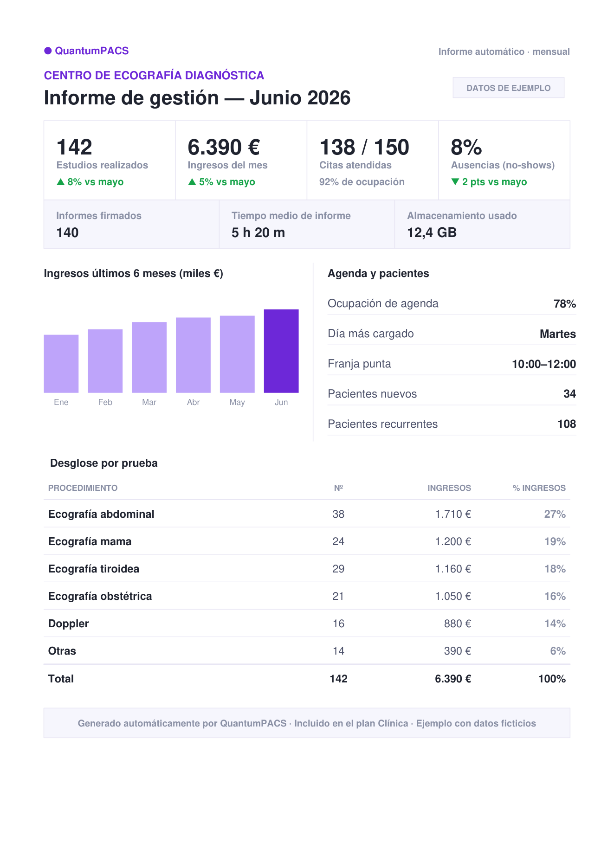614x868 pixels.
Task: Click the '1.160 €' income cell
Action: coord(453,569)
